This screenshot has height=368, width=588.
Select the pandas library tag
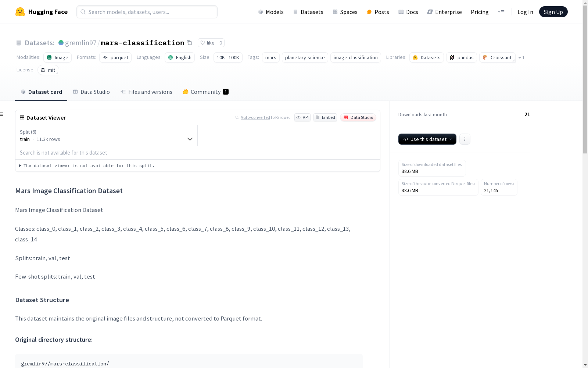pyautogui.click(x=462, y=57)
